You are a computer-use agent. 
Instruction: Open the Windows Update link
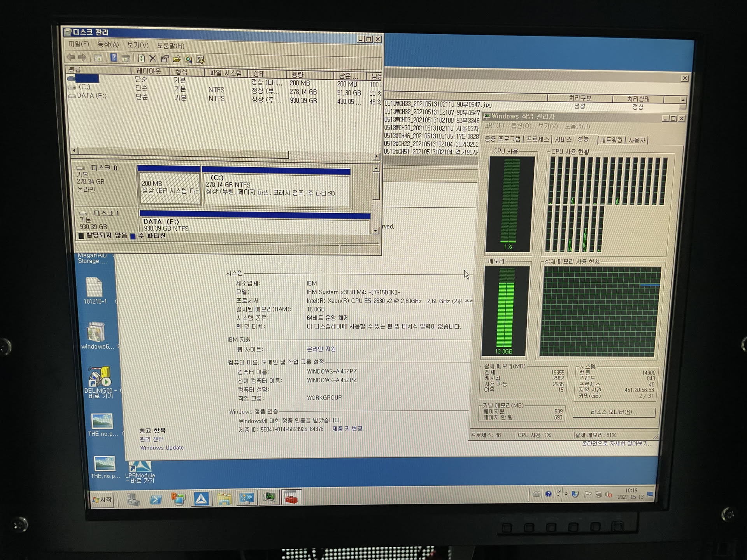coord(161,448)
